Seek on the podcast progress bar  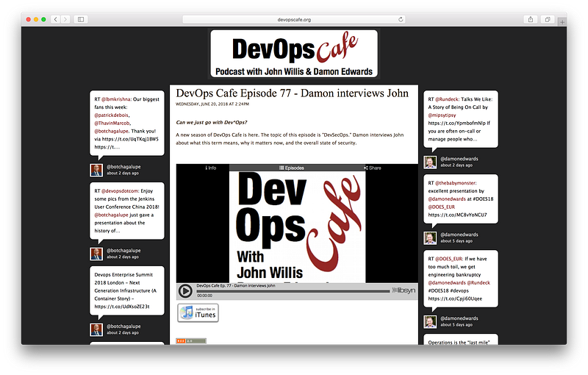pyautogui.click(x=293, y=291)
